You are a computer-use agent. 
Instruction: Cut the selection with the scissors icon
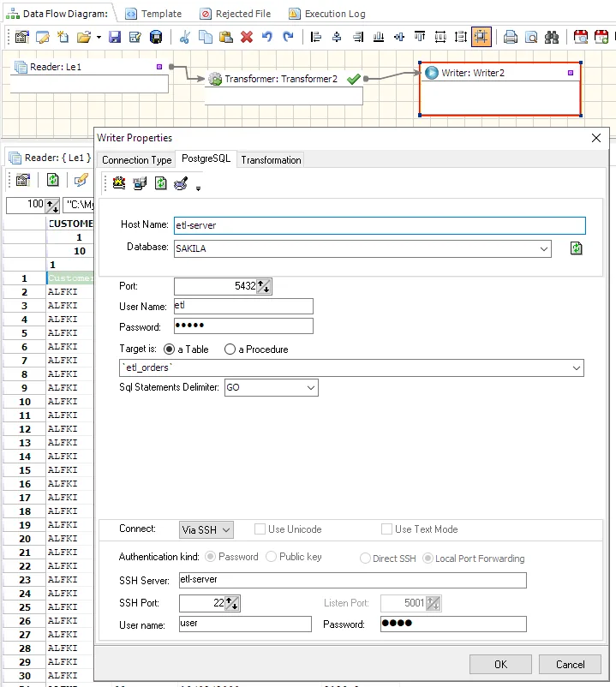(184, 37)
